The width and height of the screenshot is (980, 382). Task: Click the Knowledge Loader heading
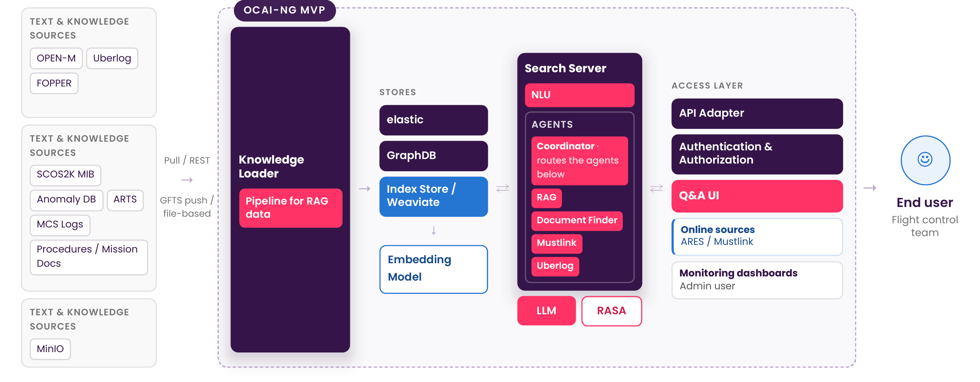[x=271, y=166]
